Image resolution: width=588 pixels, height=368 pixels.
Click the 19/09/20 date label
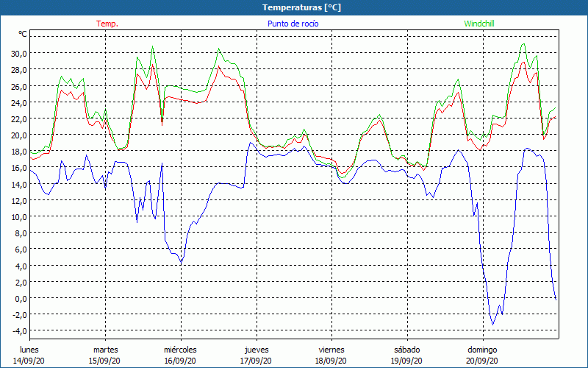point(407,361)
